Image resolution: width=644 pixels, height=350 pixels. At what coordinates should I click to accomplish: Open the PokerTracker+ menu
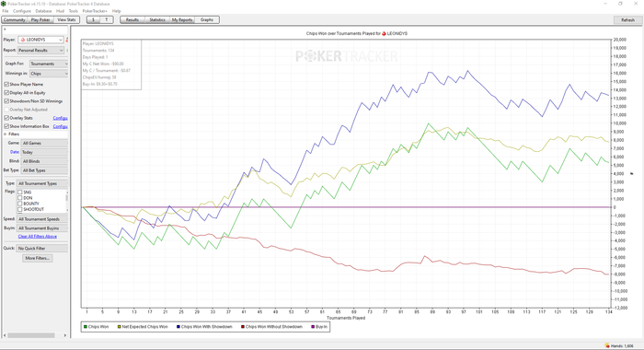click(95, 11)
